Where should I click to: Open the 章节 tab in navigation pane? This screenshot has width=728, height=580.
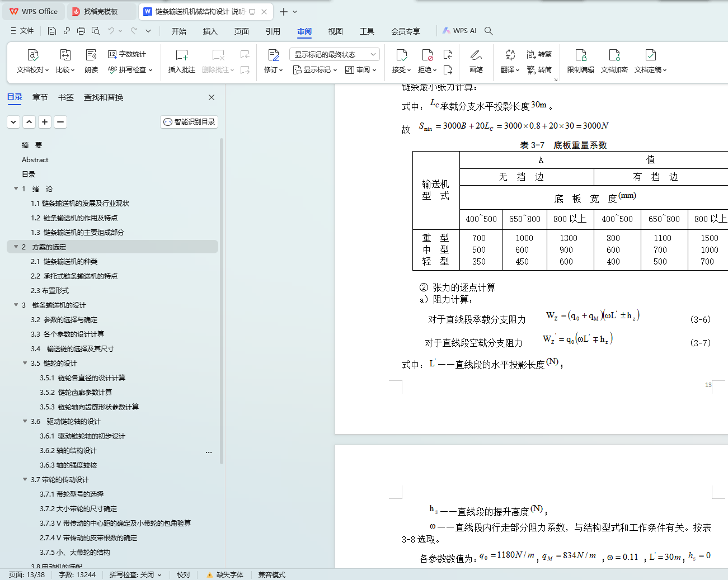[x=40, y=97]
